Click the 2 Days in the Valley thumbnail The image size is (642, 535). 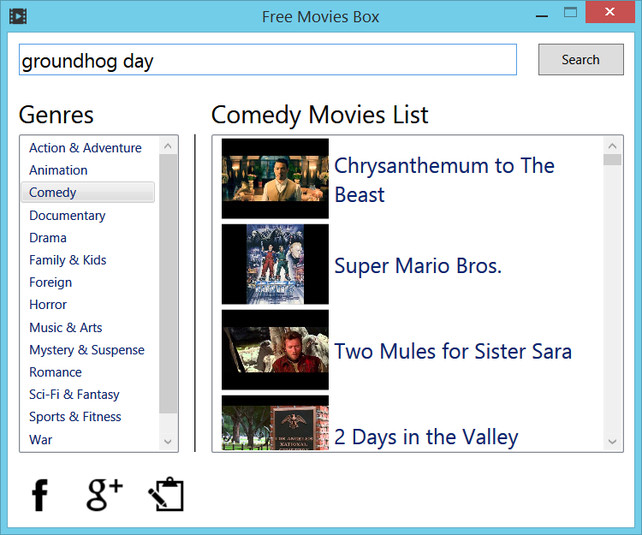275,423
